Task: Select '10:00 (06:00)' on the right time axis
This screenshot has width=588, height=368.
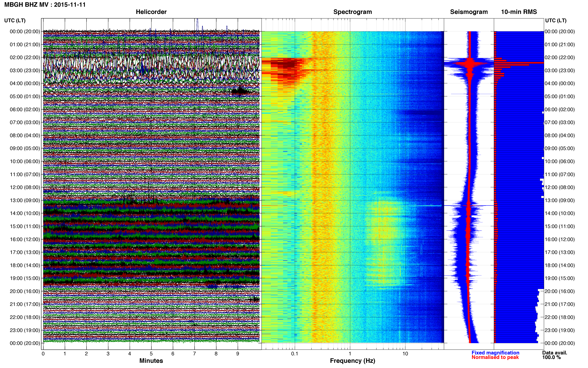Action: [x=560, y=161]
